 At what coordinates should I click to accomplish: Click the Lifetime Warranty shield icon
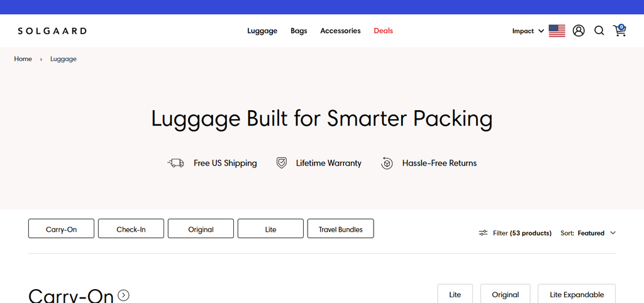click(x=281, y=163)
